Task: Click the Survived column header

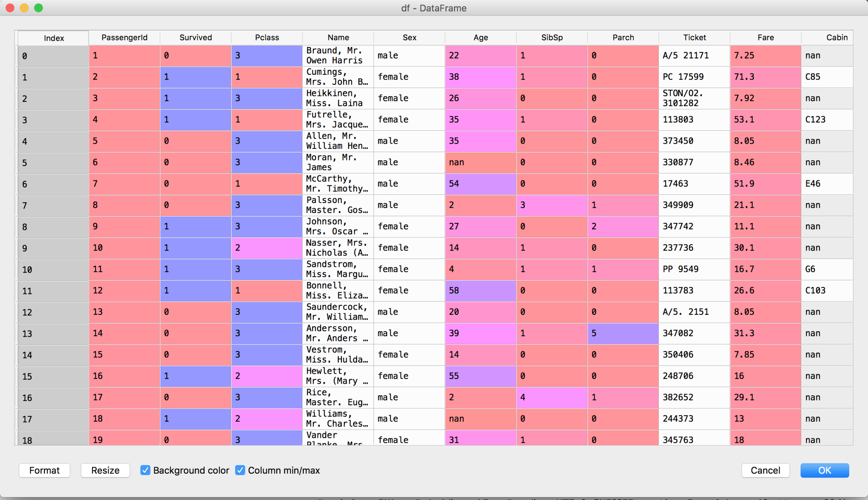Action: point(195,37)
